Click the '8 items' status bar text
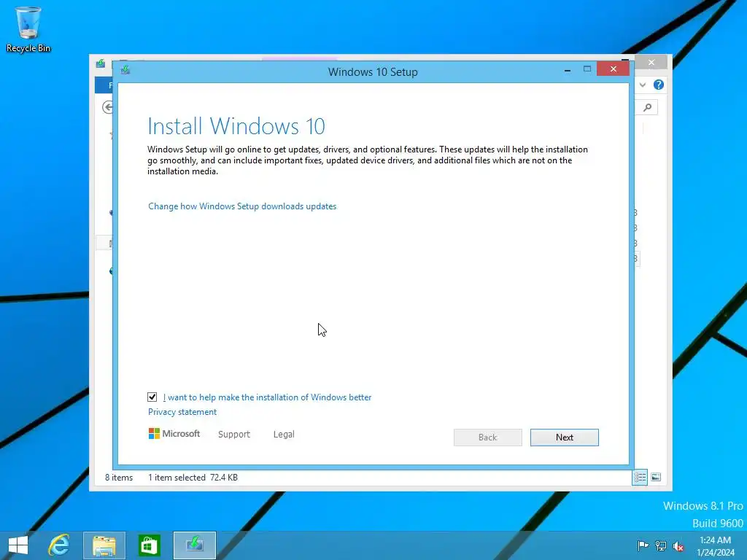Screen dimensions: 747x560 tap(119, 477)
